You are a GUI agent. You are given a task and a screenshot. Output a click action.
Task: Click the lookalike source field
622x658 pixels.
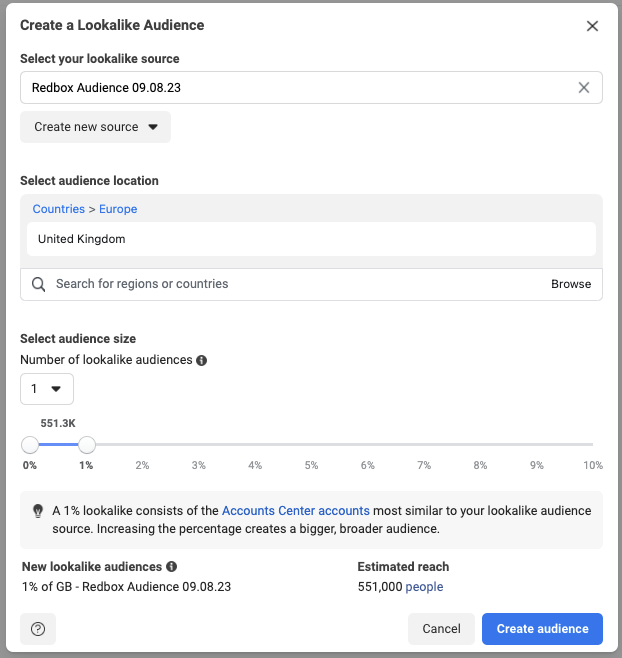point(300,88)
